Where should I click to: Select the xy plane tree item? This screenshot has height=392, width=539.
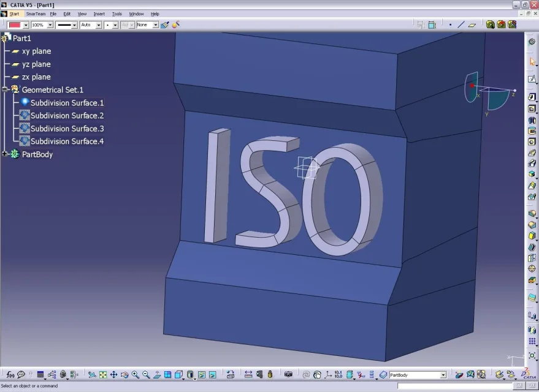click(x=36, y=51)
